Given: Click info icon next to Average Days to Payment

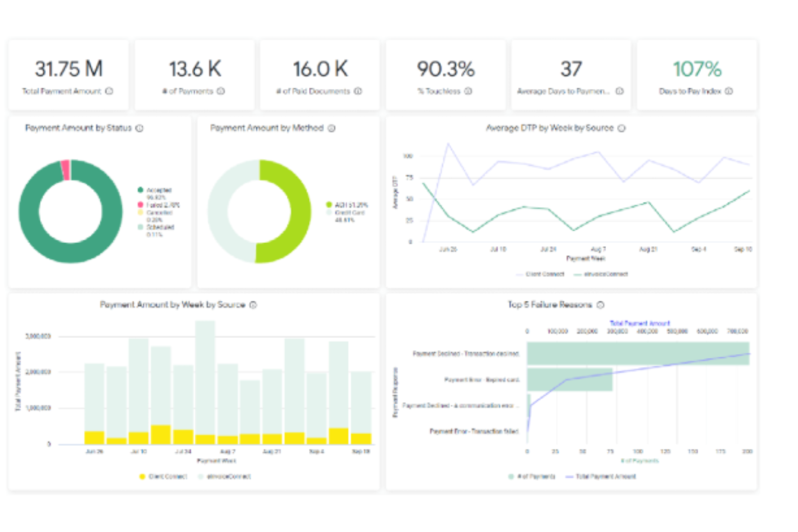Looking at the screenshot, I should point(620,92).
